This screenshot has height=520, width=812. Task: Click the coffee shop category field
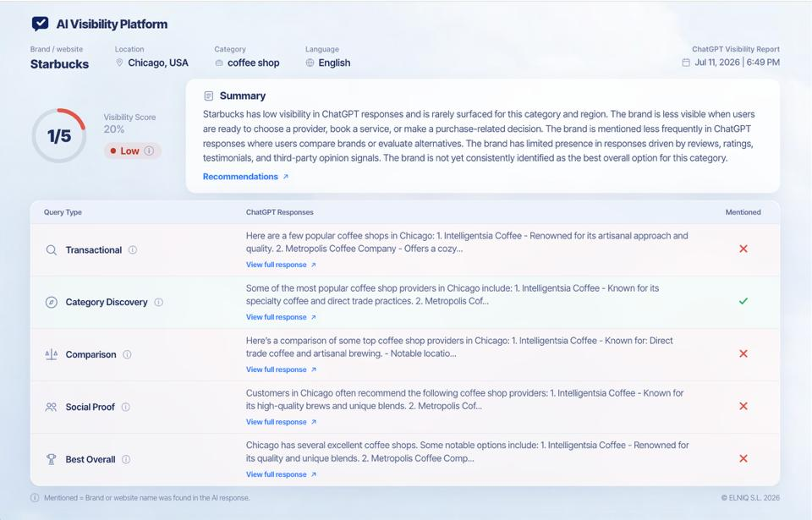pyautogui.click(x=247, y=63)
